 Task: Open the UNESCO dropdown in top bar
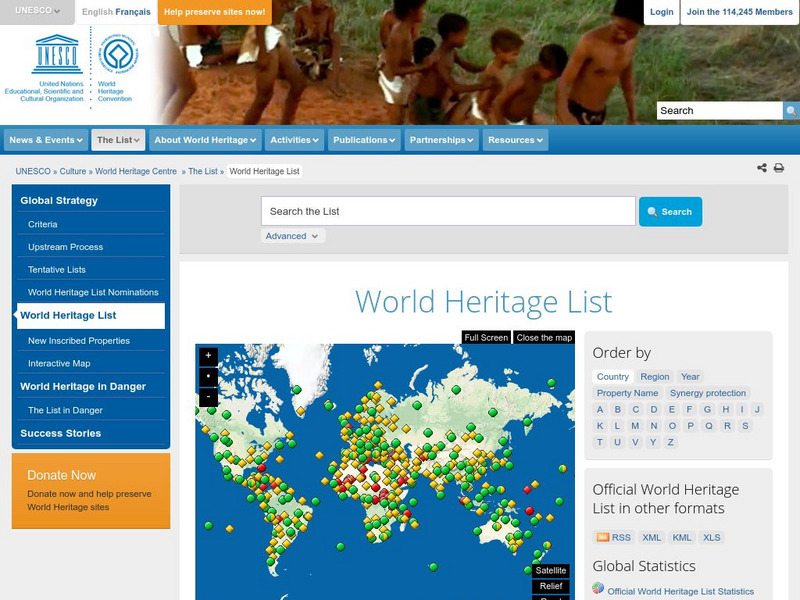[x=37, y=11]
